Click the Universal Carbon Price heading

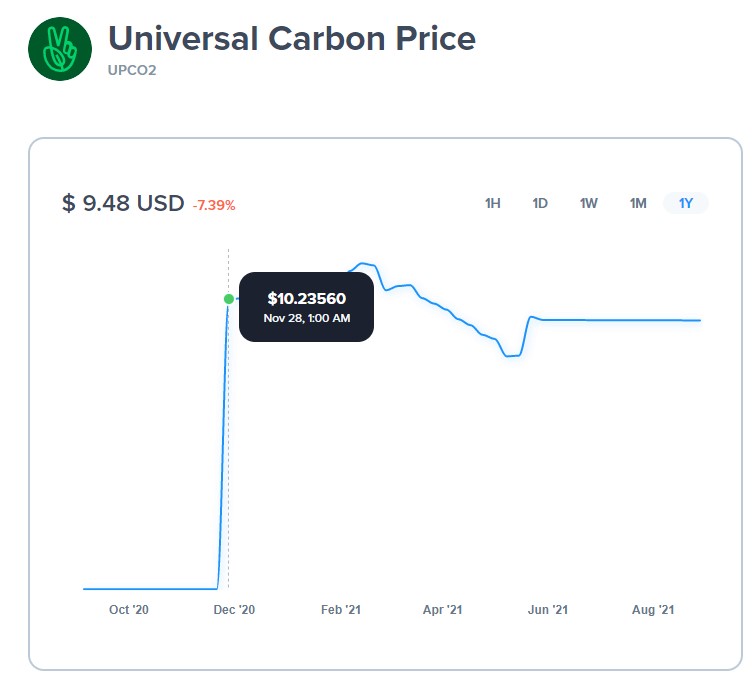point(291,38)
